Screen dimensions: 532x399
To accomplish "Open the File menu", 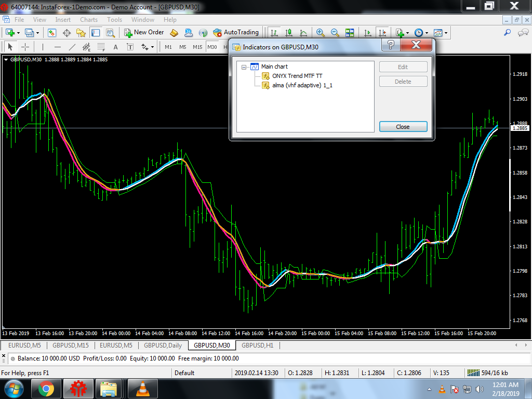I will point(19,20).
